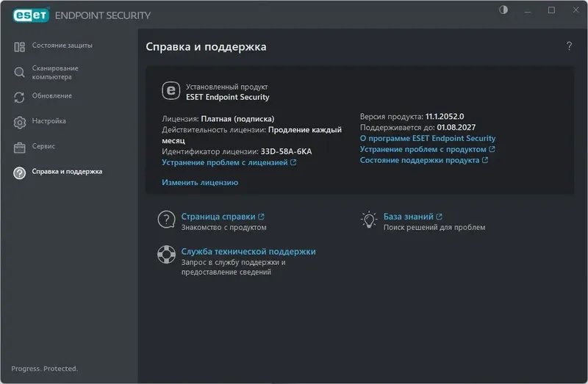Click the Tools briefcase icon
The width and height of the screenshot is (588, 384).
point(20,147)
